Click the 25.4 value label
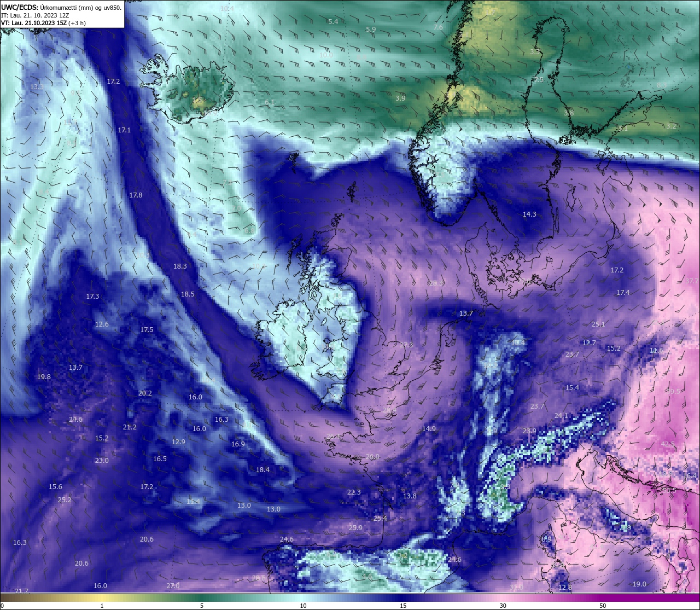The height and width of the screenshot is (610, 700). coord(380,519)
